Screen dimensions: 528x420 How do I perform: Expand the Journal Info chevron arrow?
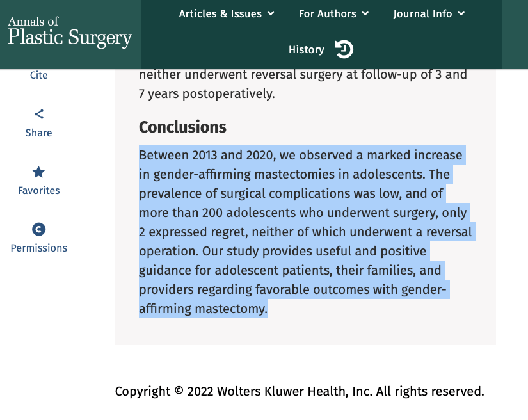pos(461,13)
